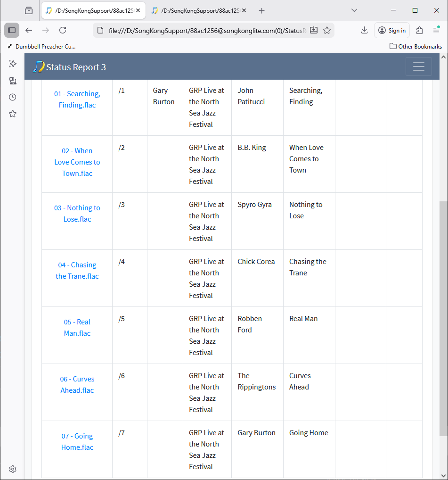Open the Other Bookmarks folder
Image resolution: width=448 pixels, height=480 pixels.
415,46
